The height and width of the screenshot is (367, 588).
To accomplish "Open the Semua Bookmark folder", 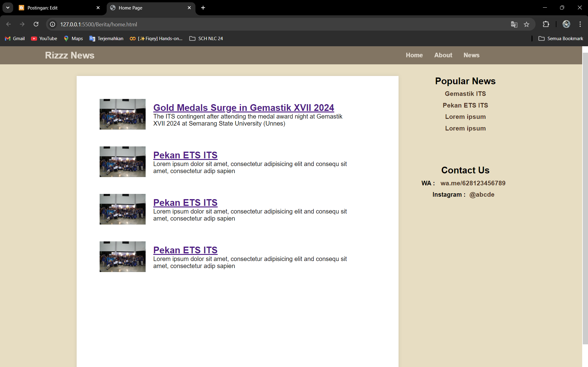I will [x=561, y=38].
